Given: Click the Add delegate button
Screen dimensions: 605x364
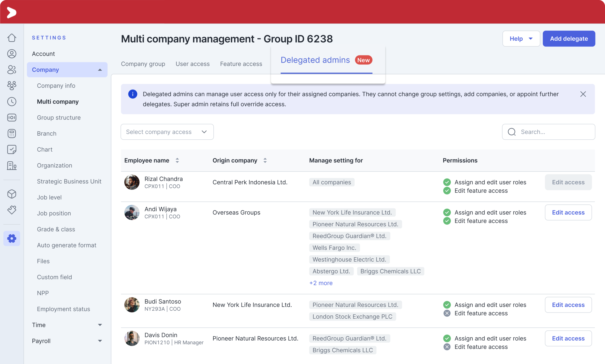Looking at the screenshot, I should (x=569, y=39).
